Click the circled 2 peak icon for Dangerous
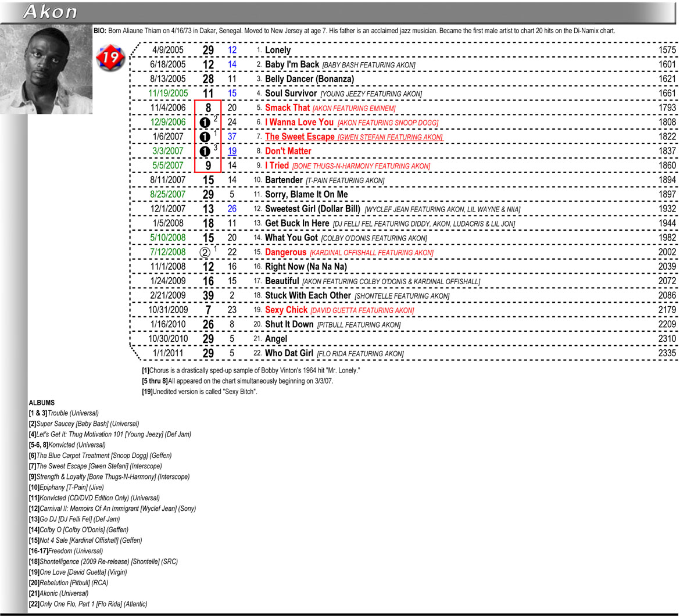This screenshot has width=680, height=616. click(205, 252)
